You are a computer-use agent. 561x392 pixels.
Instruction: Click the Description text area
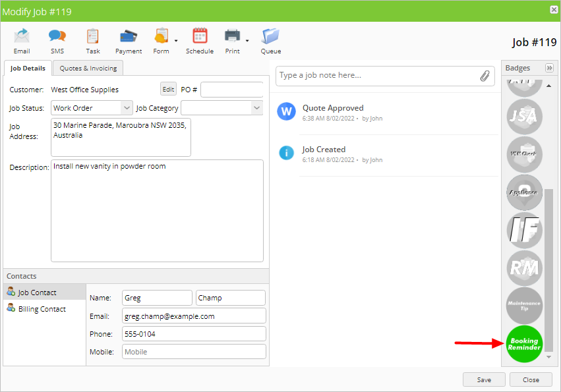tap(158, 211)
